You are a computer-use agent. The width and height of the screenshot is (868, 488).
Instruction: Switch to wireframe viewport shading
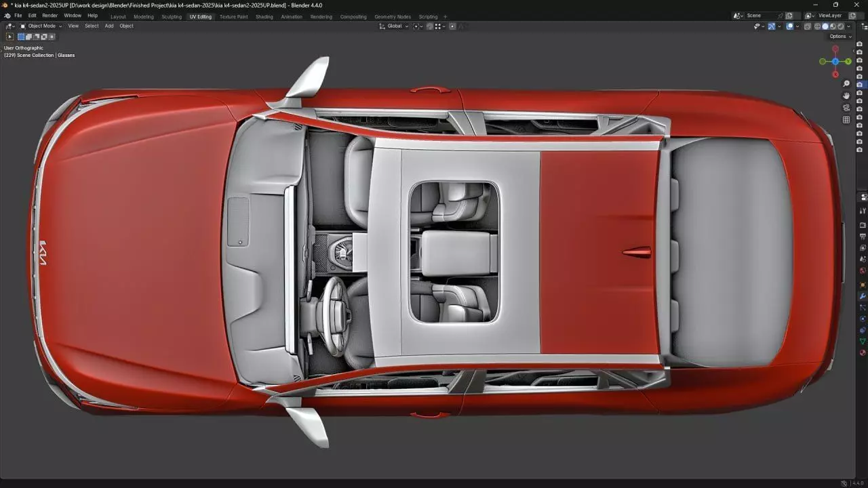pyautogui.click(x=818, y=26)
